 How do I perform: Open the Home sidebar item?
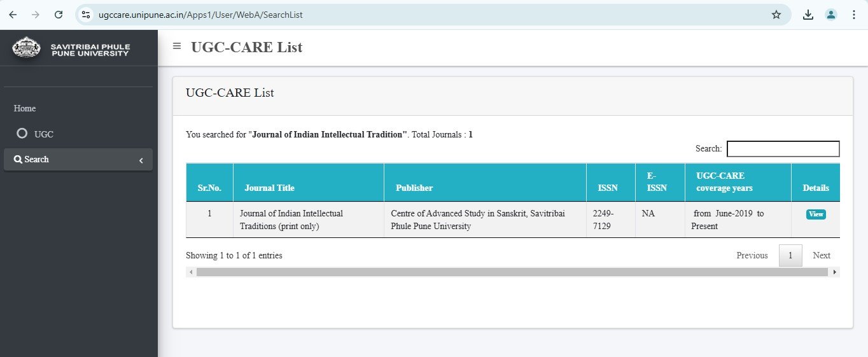coord(25,108)
